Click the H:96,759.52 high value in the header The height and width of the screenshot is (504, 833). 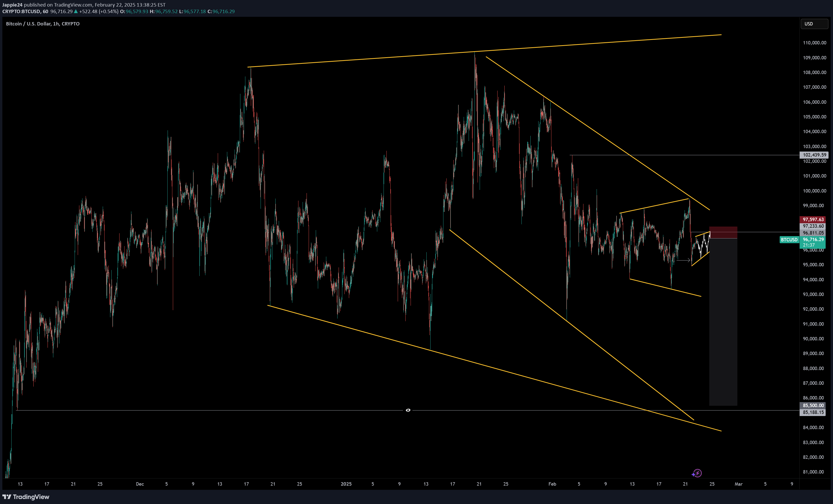pyautogui.click(x=164, y=12)
